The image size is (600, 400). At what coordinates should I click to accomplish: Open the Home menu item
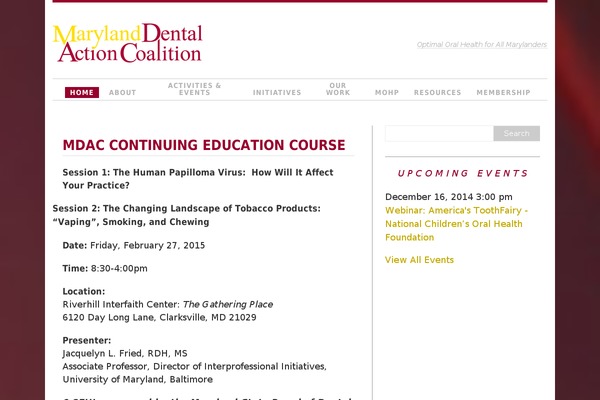(82, 93)
